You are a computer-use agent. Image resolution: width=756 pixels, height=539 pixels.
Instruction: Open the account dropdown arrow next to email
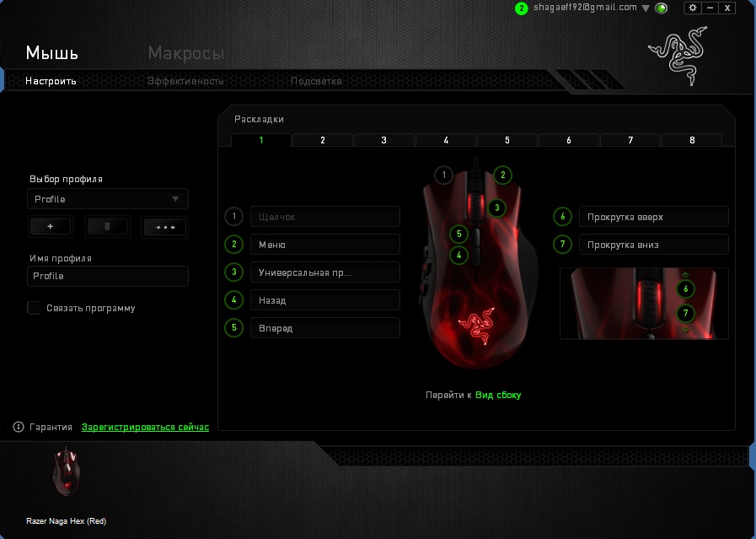pyautogui.click(x=646, y=8)
